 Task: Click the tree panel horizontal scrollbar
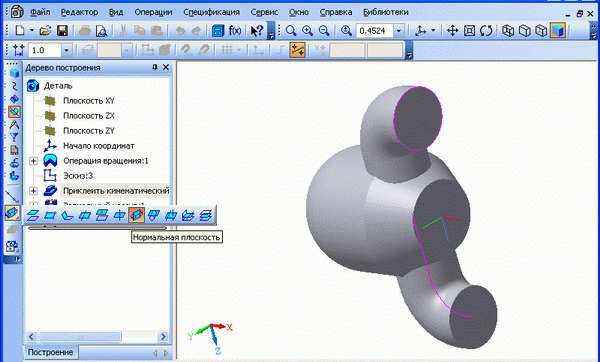coord(97,337)
